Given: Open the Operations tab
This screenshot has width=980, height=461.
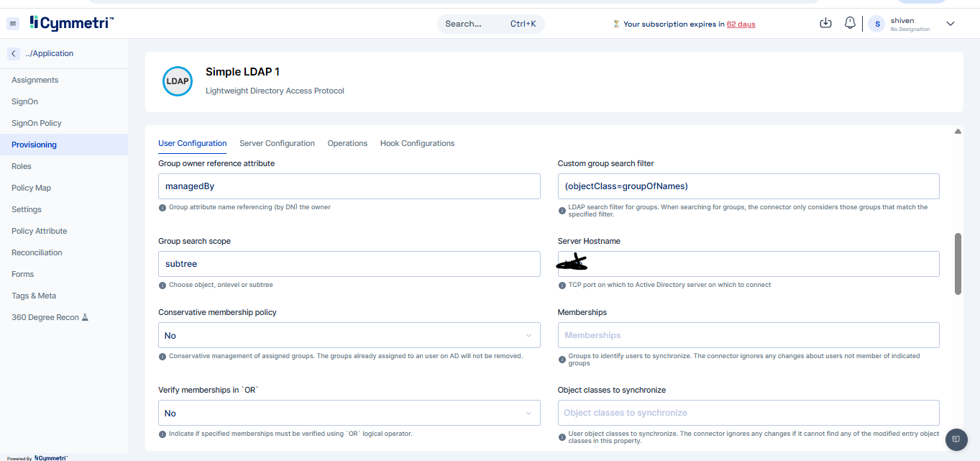Looking at the screenshot, I should (347, 143).
